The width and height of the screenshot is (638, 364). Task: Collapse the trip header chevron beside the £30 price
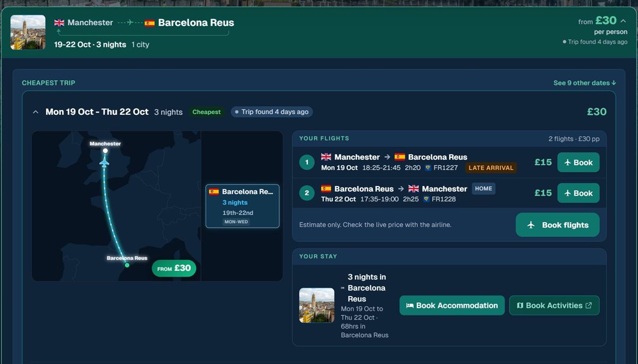(624, 21)
